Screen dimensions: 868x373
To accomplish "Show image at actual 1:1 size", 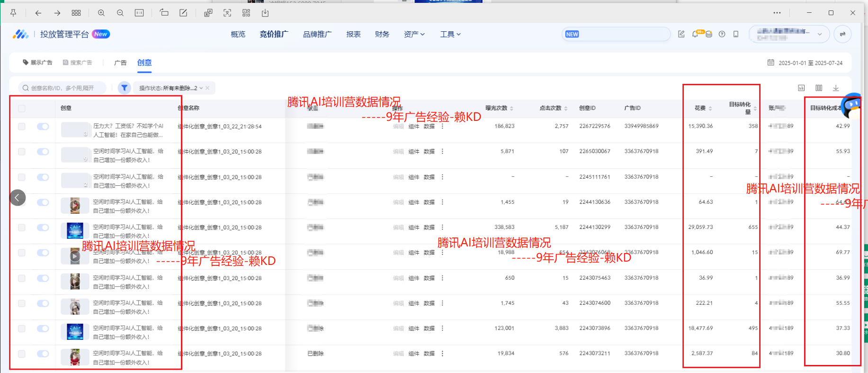I will click(139, 13).
